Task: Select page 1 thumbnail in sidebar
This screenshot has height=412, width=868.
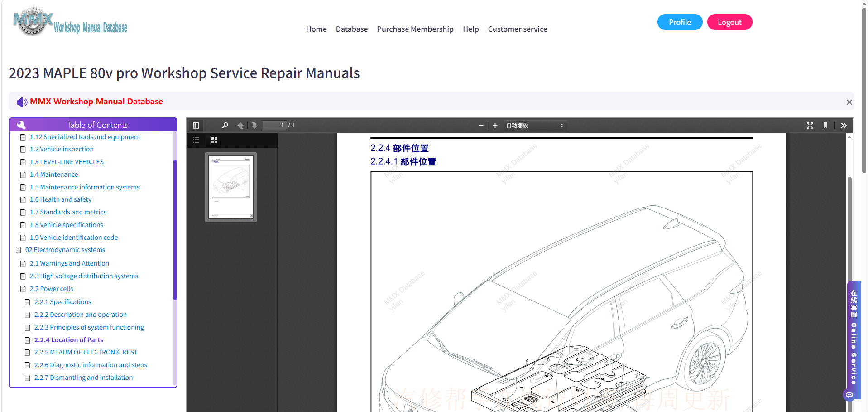Action: click(x=231, y=187)
